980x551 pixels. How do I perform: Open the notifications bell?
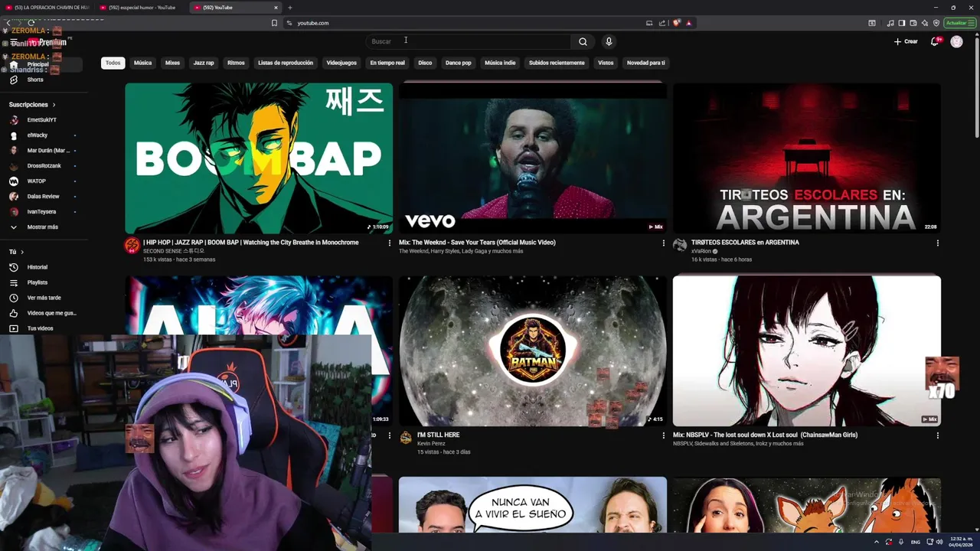[935, 41]
